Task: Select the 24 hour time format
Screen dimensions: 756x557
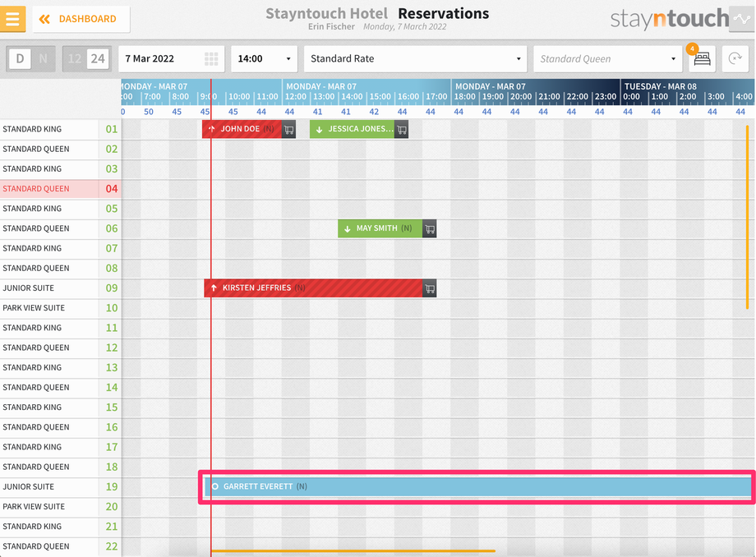Action: tap(98, 59)
